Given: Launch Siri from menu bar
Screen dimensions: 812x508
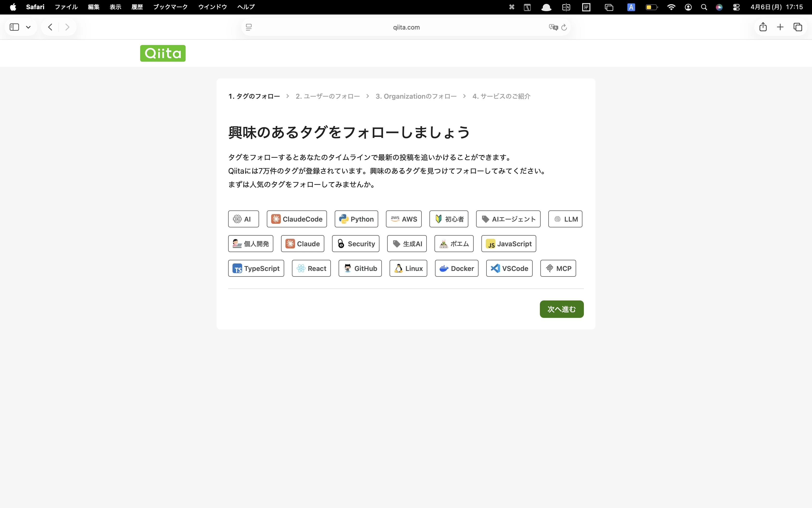Looking at the screenshot, I should click(x=719, y=7).
